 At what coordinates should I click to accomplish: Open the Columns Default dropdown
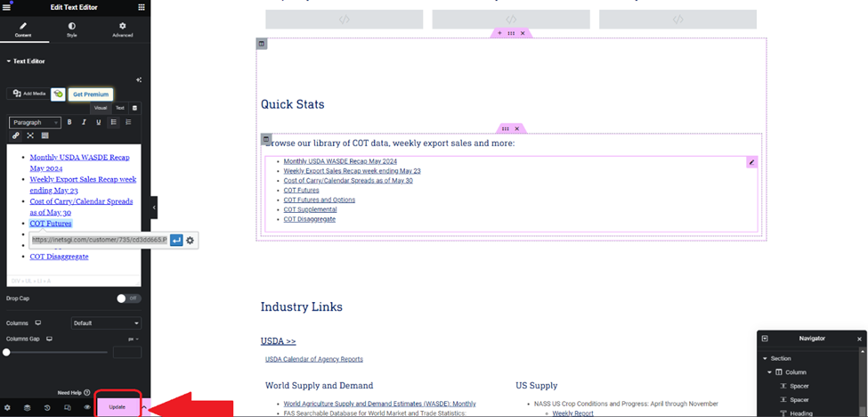click(x=106, y=323)
